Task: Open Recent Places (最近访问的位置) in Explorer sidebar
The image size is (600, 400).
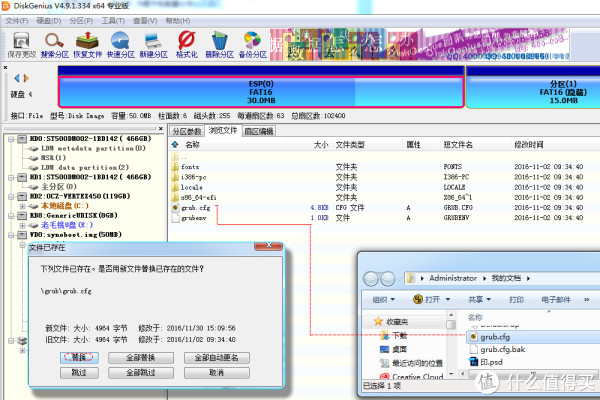Action: coord(411,363)
